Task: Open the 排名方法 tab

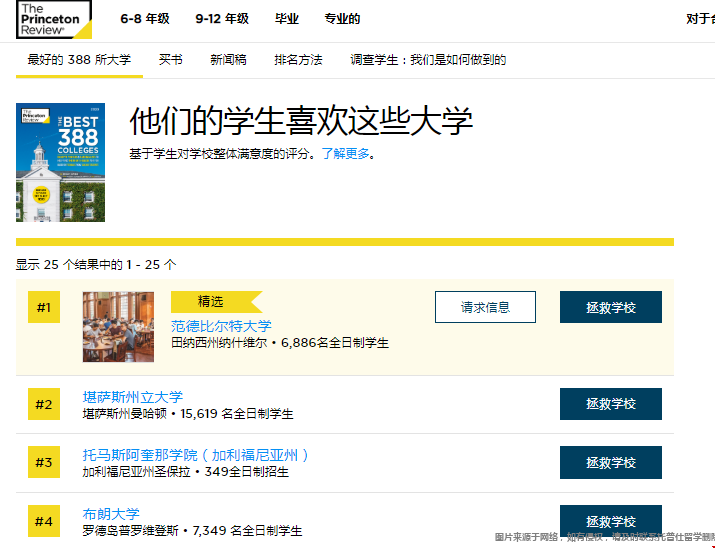Action: (x=298, y=60)
